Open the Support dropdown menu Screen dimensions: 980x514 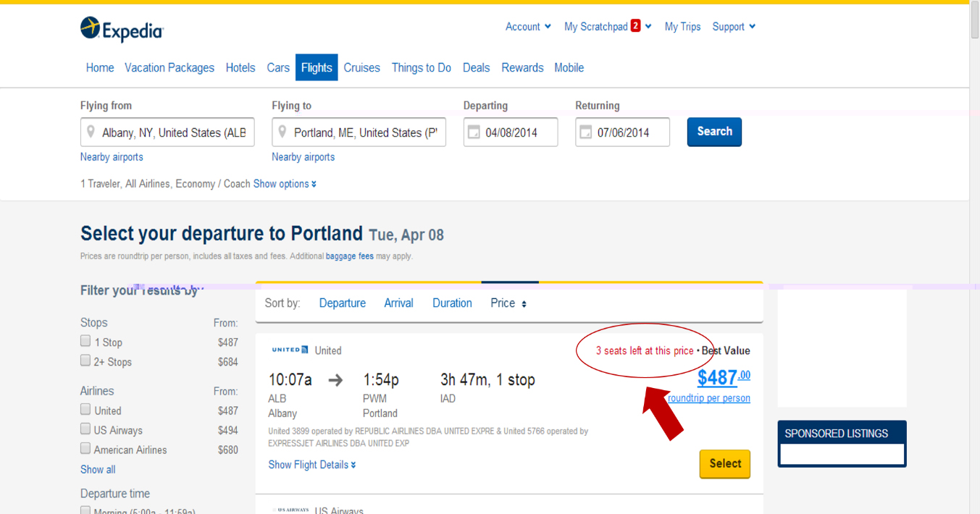[734, 27]
